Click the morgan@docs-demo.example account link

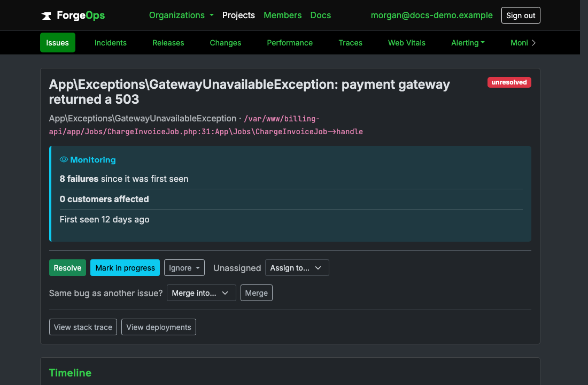(x=431, y=16)
